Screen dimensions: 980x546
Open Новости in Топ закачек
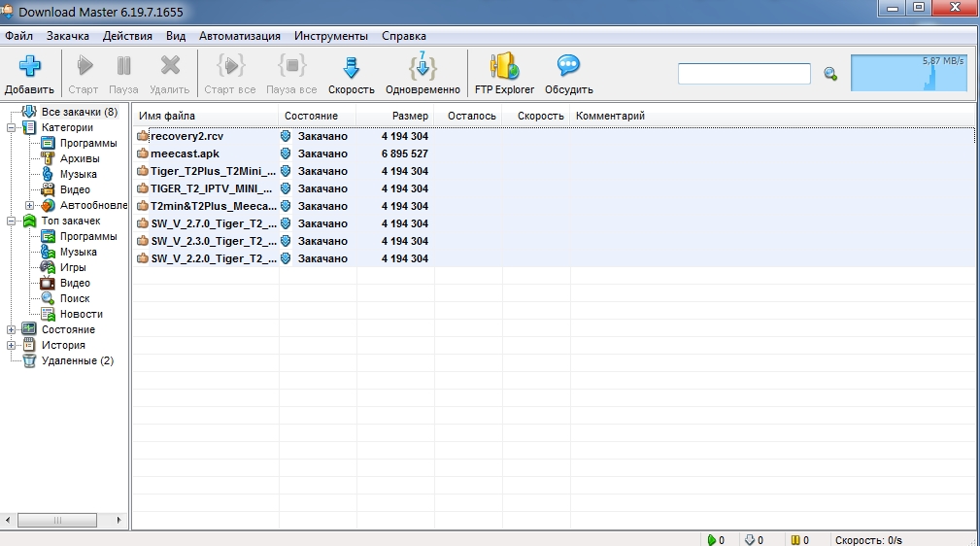pyautogui.click(x=82, y=315)
